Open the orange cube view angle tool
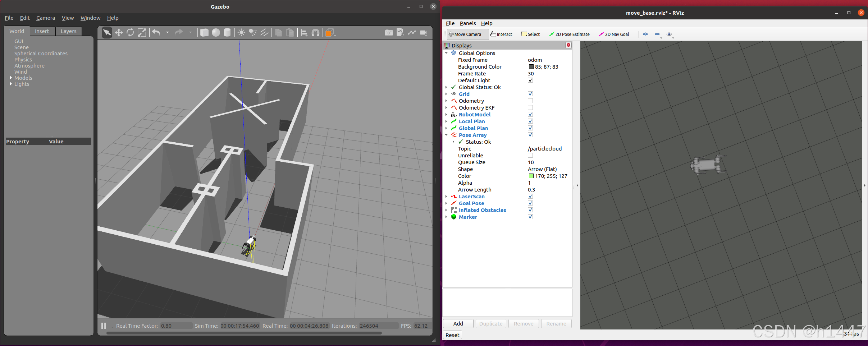 click(329, 33)
